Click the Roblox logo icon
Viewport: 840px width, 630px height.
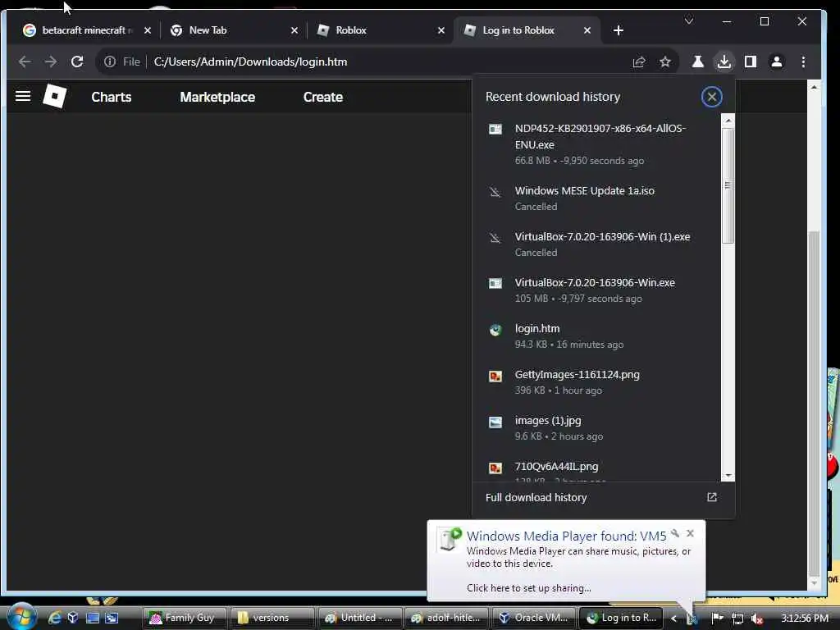(x=55, y=97)
